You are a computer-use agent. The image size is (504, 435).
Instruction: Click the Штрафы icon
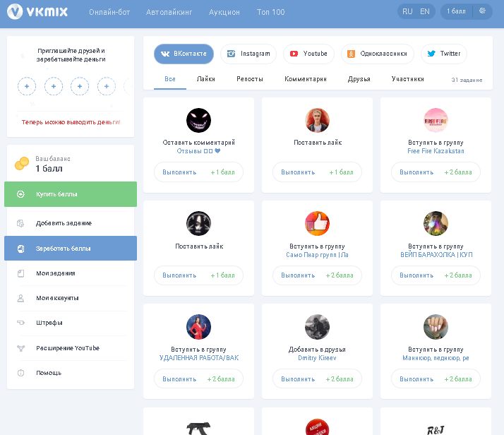click(x=20, y=323)
